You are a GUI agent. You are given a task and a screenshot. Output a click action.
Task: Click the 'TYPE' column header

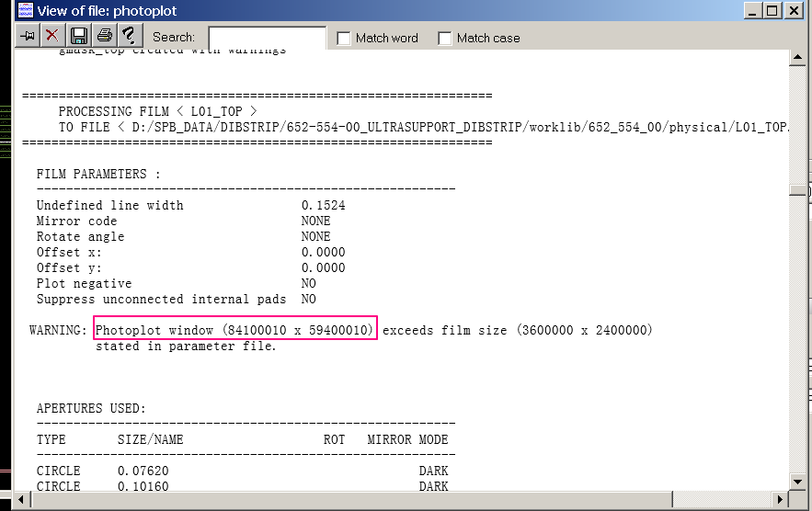point(51,439)
